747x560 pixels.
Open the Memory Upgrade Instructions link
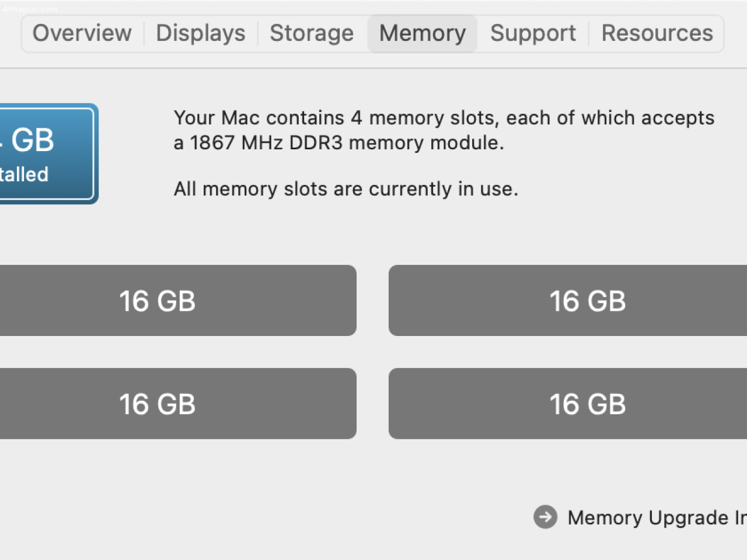point(657,517)
